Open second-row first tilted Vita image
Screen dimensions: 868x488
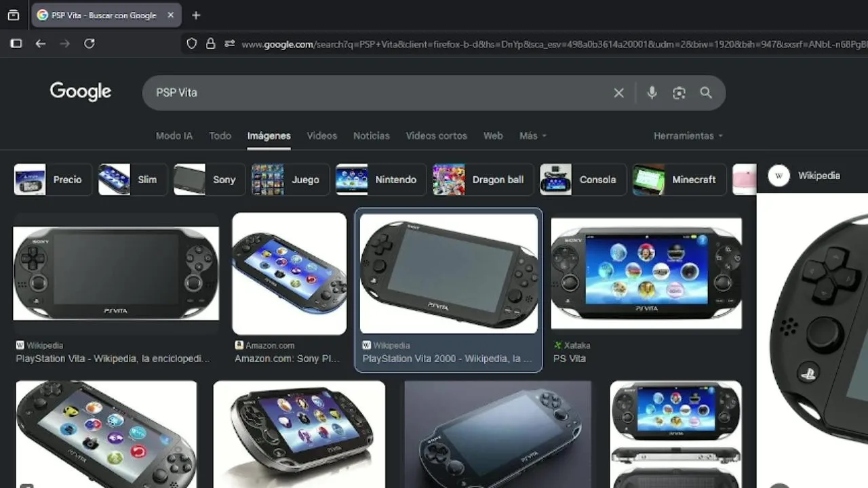[x=106, y=434]
